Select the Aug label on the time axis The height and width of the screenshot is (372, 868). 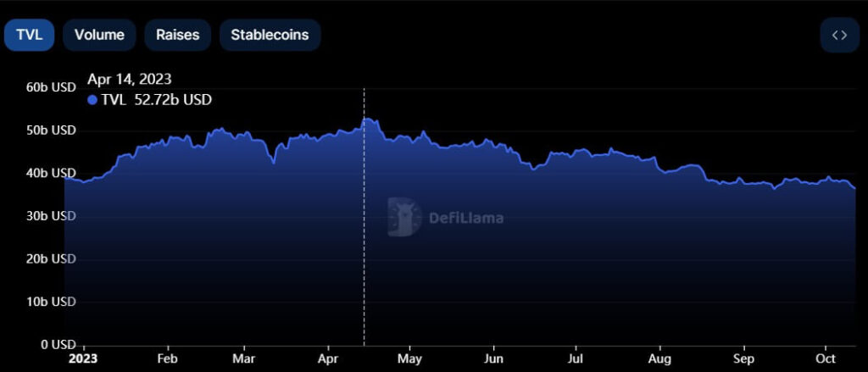pos(659,358)
